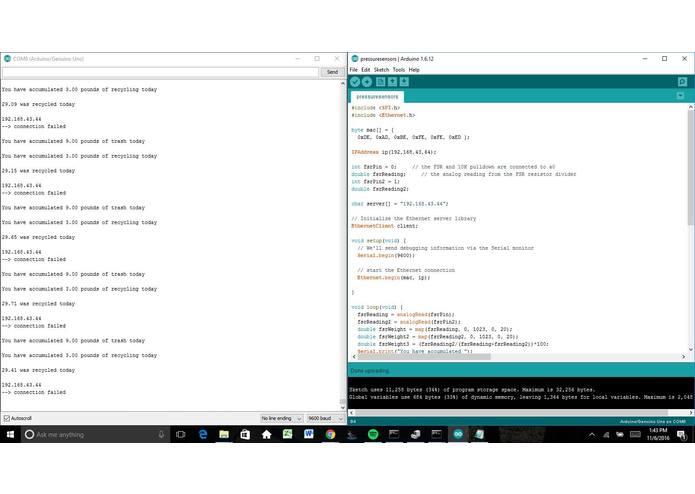Click the serial monitor message input field

tap(160, 72)
